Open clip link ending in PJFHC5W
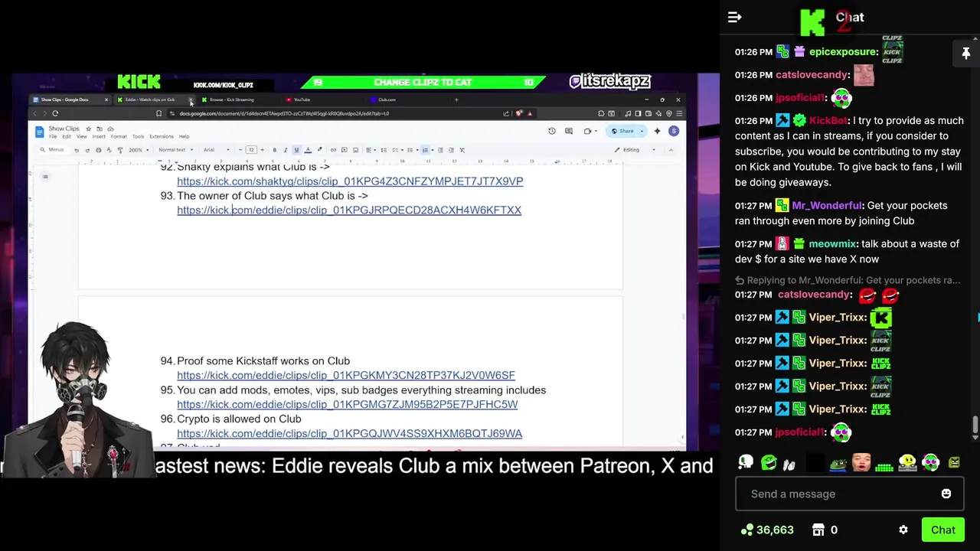Viewport: 980px width, 551px height. [x=348, y=404]
